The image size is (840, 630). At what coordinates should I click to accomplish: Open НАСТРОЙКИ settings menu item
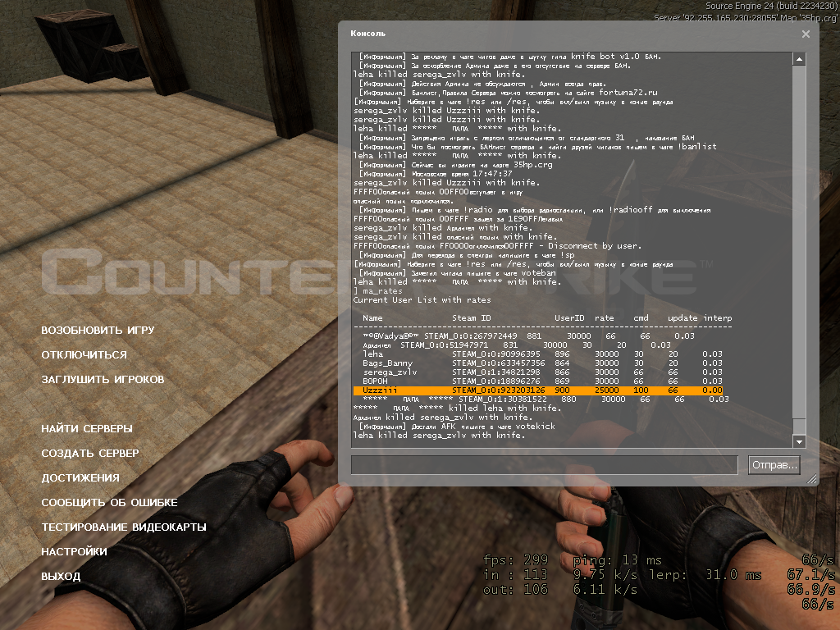(74, 552)
